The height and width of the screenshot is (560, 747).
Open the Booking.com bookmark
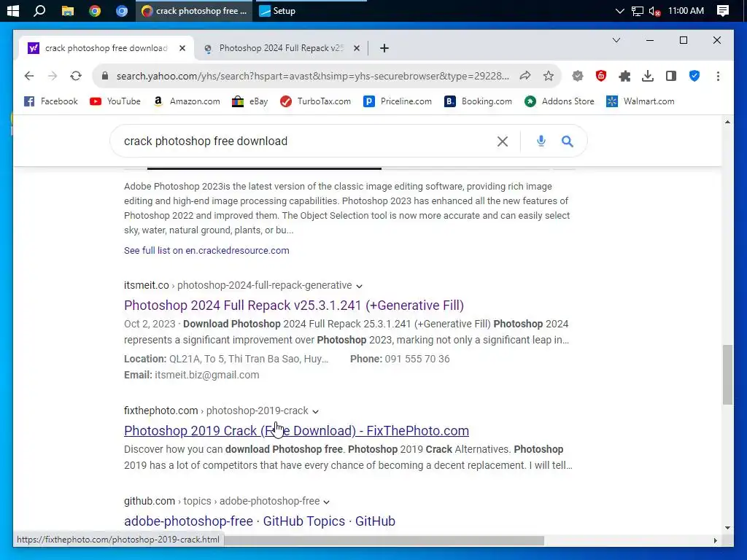tap(478, 101)
